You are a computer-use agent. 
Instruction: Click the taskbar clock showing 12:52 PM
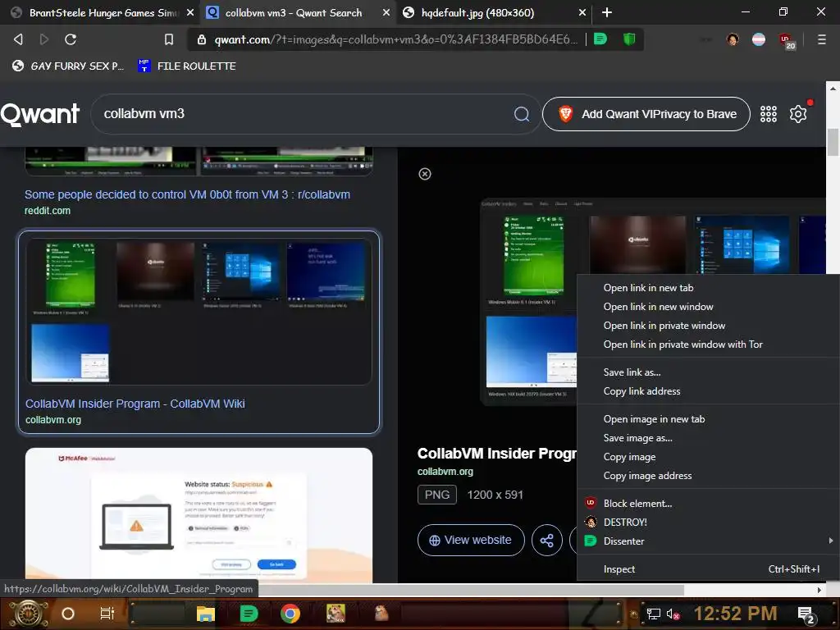[735, 614]
